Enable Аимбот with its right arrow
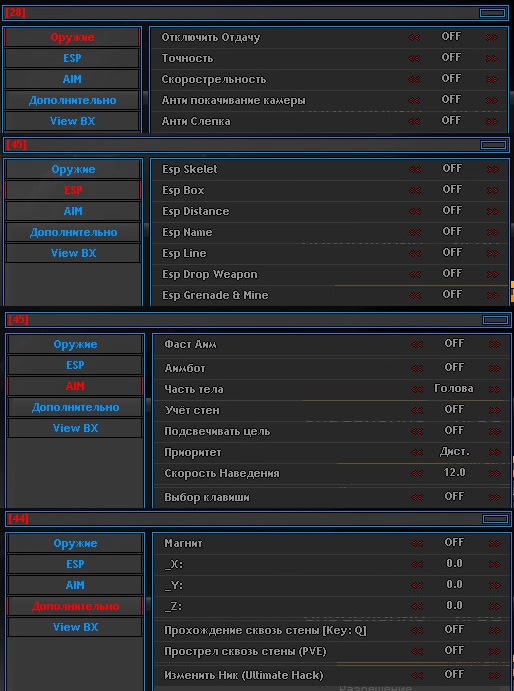Image resolution: width=514 pixels, height=691 pixels. pos(494,368)
